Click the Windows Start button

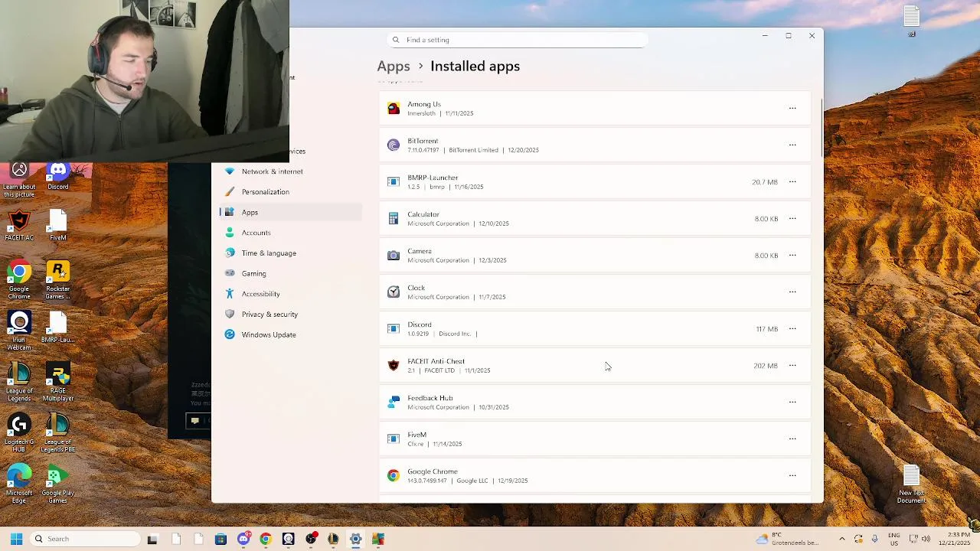[x=16, y=539]
